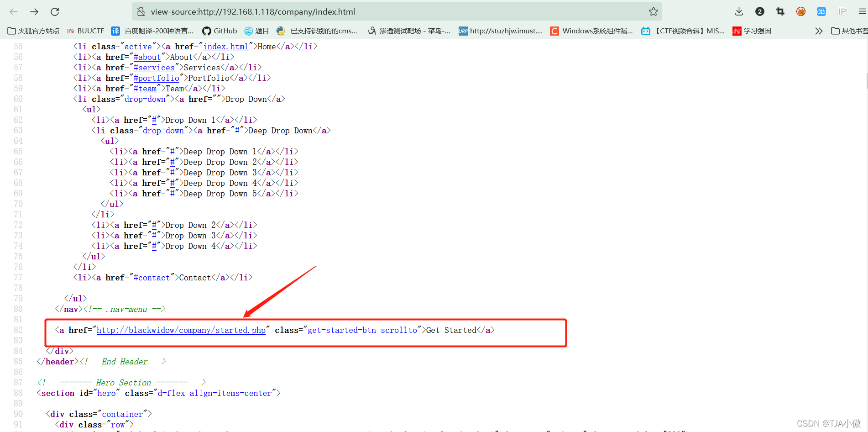Open the GitHub bookmark
This screenshot has width=868, height=432.
point(220,31)
